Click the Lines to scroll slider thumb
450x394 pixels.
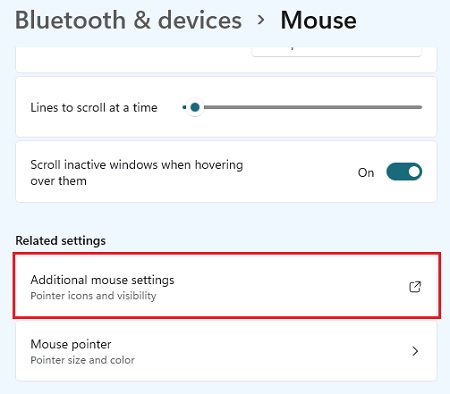coord(195,107)
